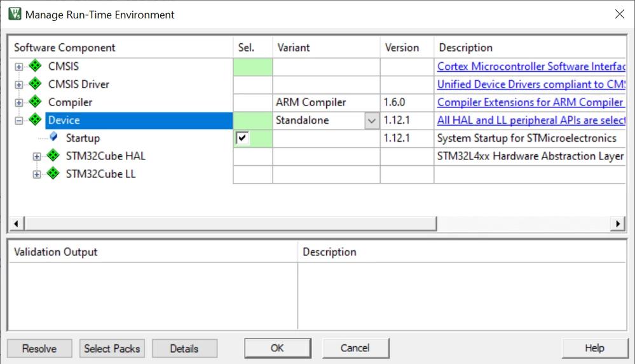Viewport: 635px width, 364px height.
Task: Click the Device component diamond icon
Action: [35, 119]
